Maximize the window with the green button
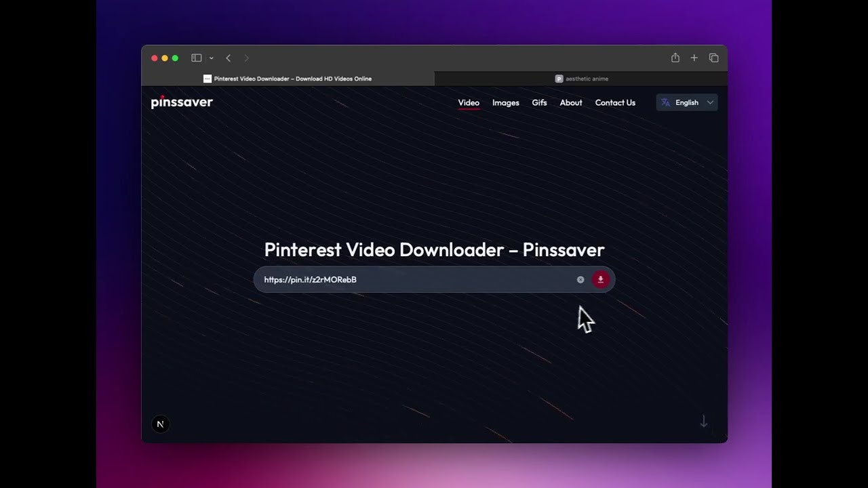This screenshot has height=488, width=868. tap(175, 58)
